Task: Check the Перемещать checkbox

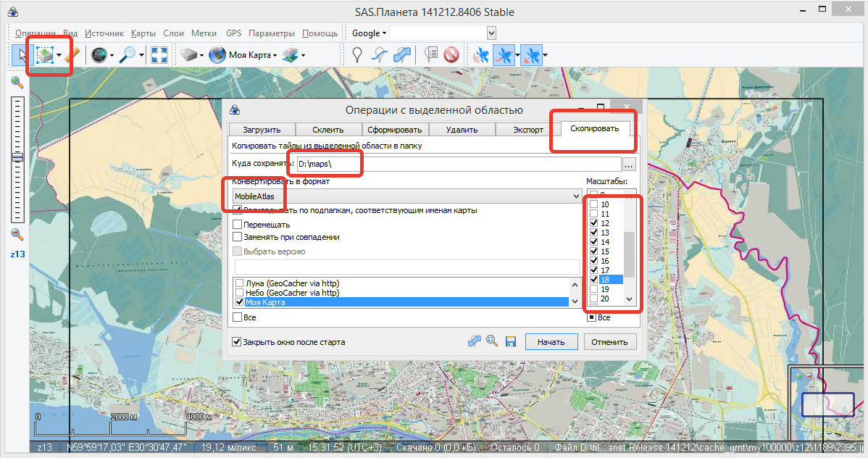Action: pyautogui.click(x=238, y=225)
